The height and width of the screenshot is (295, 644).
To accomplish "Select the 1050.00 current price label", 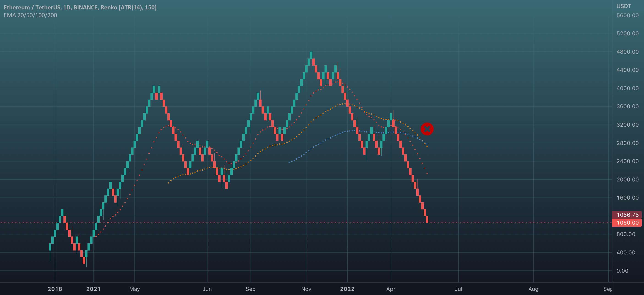I will click(x=627, y=223).
